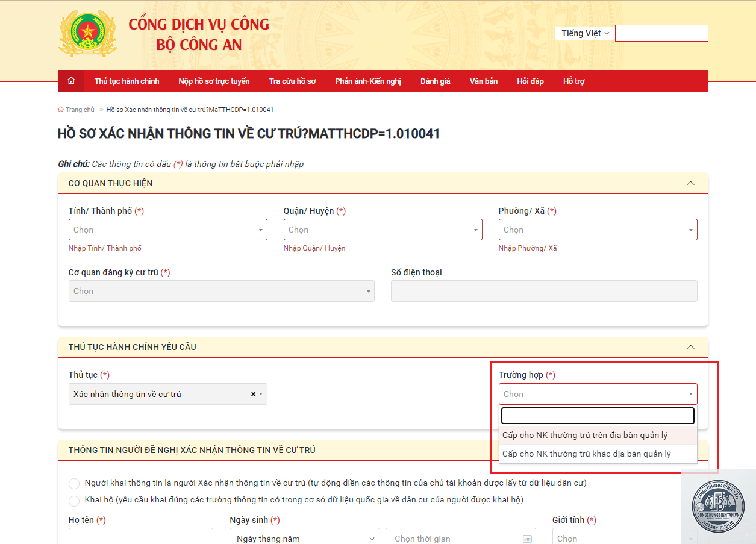This screenshot has width=756, height=544.
Task: Select Cấp cho NK thường trú trên địa bàn quản lý
Action: click(x=598, y=435)
